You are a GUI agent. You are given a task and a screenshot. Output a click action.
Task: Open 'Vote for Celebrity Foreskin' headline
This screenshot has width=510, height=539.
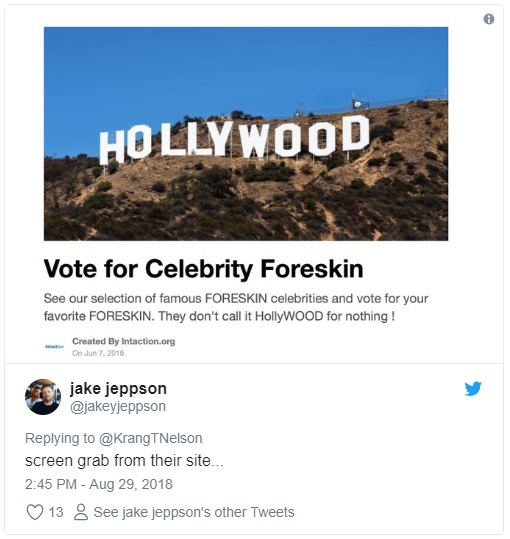pos(203,269)
